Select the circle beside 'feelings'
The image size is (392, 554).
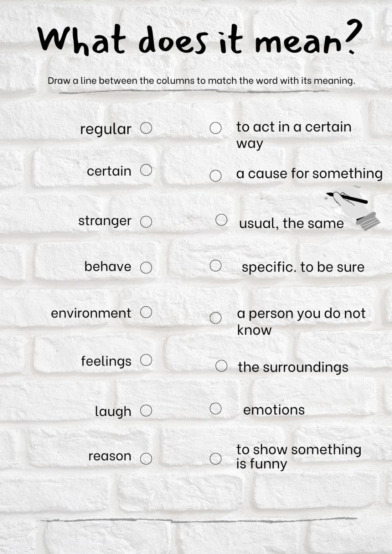[146, 360]
